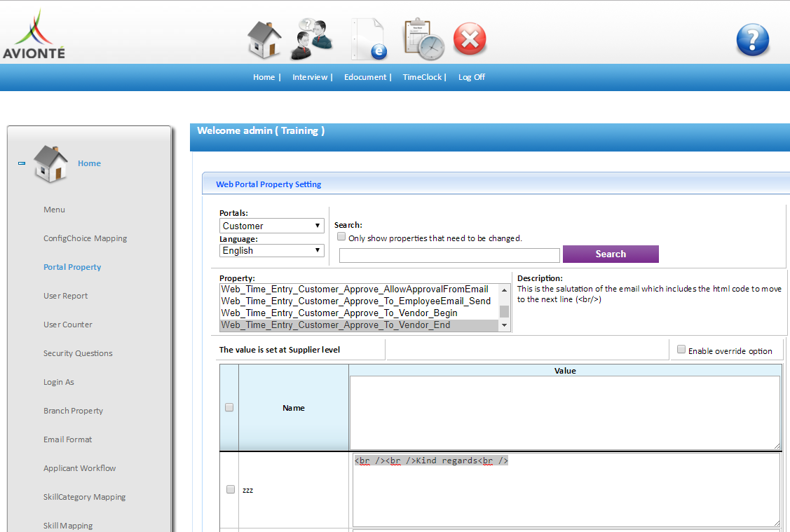Click the purple Search button

[x=611, y=254]
